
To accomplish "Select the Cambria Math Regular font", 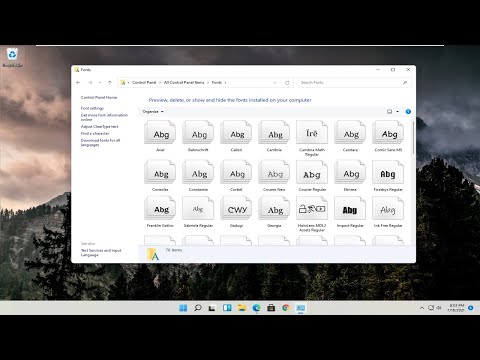I will pyautogui.click(x=312, y=138).
